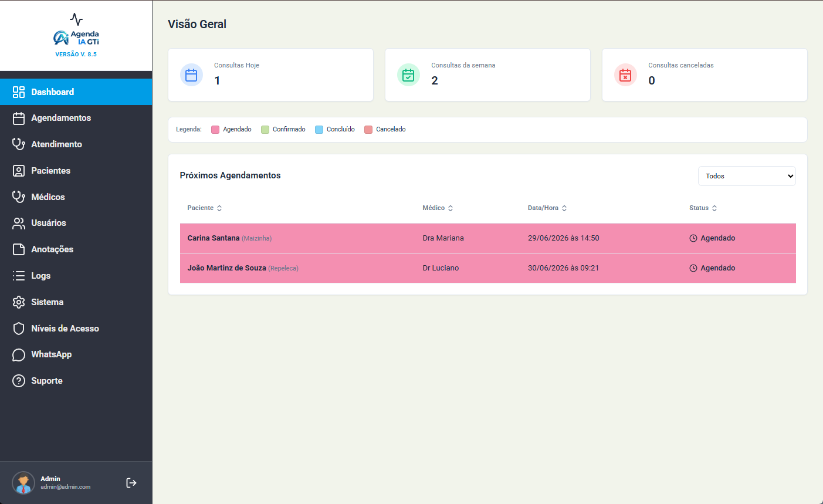Click the WhatsApp chat bubble icon
This screenshot has width=823, height=504.
[19, 354]
